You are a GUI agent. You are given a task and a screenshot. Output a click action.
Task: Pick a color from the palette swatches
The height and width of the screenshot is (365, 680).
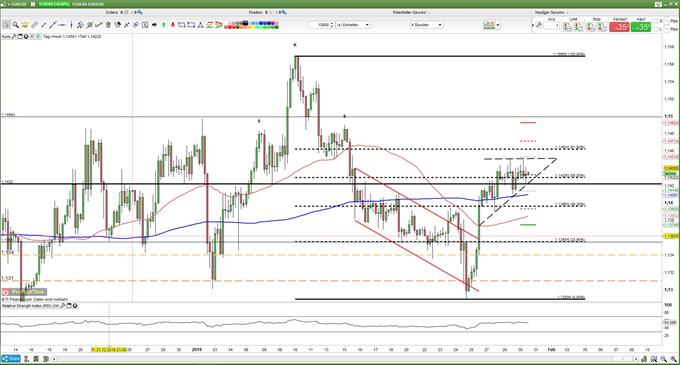(x=251, y=25)
